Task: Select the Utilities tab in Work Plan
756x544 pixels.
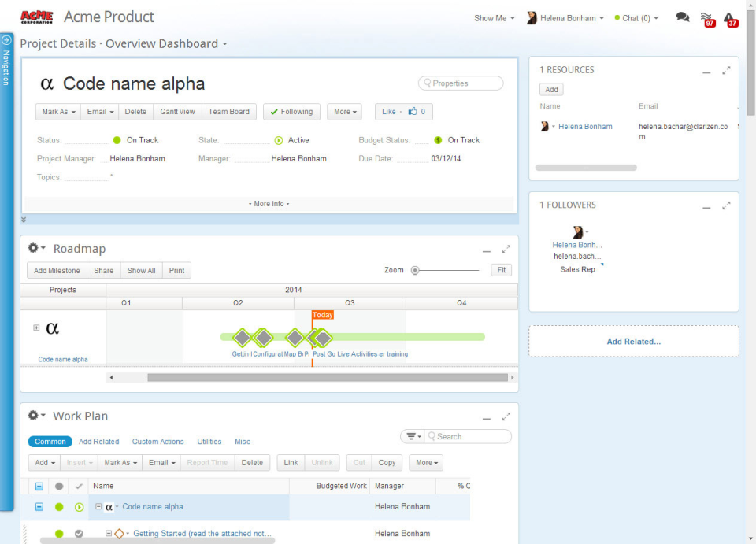Action: click(209, 441)
